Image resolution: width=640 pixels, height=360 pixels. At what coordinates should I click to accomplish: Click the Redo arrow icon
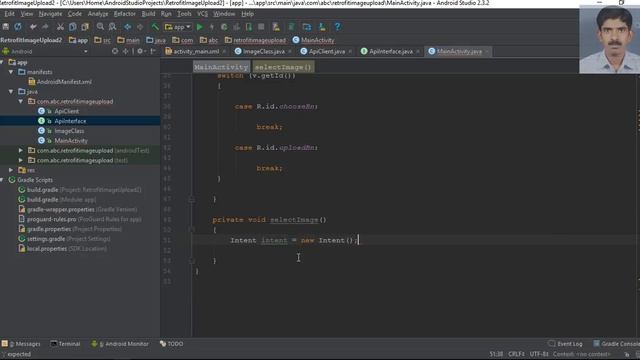(x=45, y=27)
